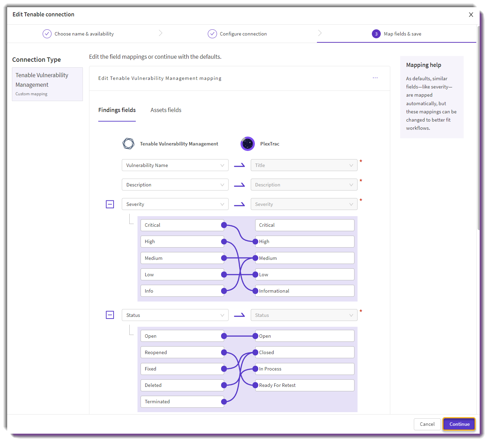This screenshot has width=494, height=448.
Task: Click connector dot on Tenable Info severity
Action: point(224,291)
